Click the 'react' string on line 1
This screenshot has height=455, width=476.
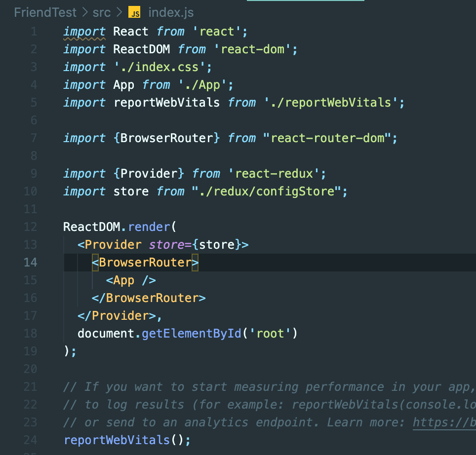pyautogui.click(x=217, y=32)
